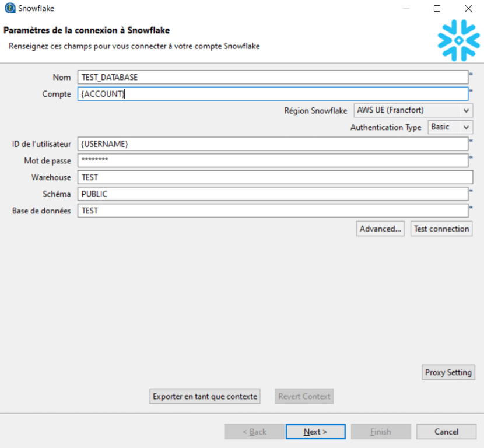Click the Test connection button
This screenshot has width=484, height=448.
(x=441, y=229)
